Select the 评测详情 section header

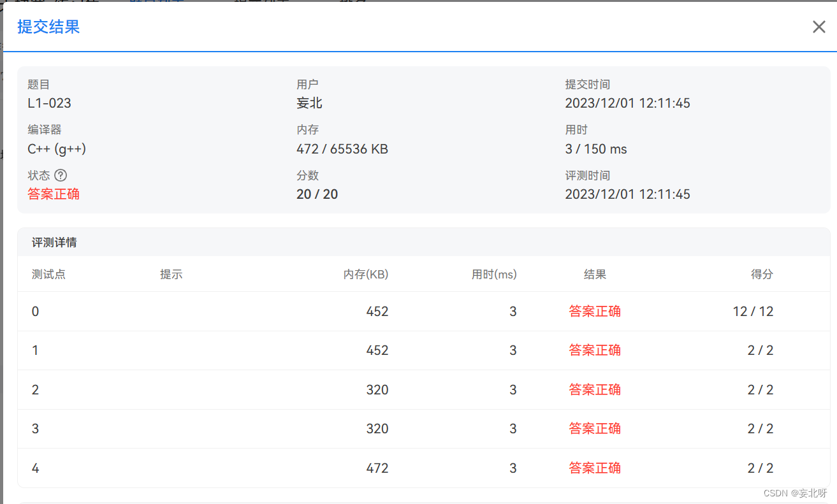(x=55, y=242)
